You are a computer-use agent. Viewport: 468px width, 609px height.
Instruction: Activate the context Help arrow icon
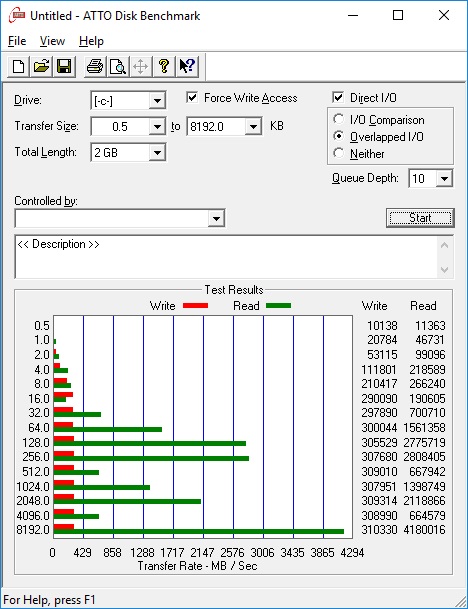click(x=187, y=66)
